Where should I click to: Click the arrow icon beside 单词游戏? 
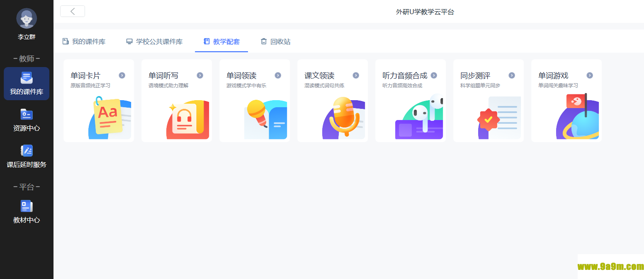tap(590, 75)
